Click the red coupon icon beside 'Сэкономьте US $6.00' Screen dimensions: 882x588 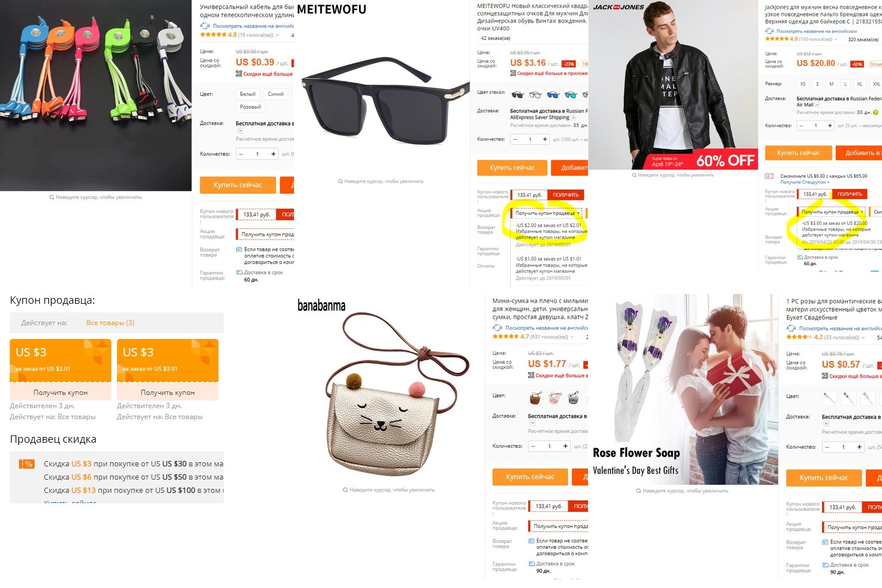click(770, 176)
